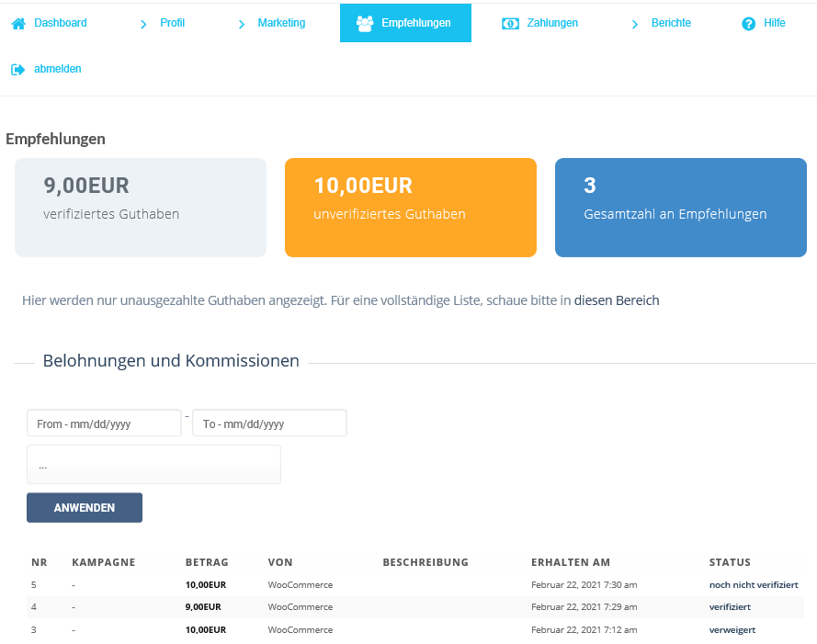This screenshot has height=644, width=817.
Task: Click the VON column header
Action: pos(280,562)
